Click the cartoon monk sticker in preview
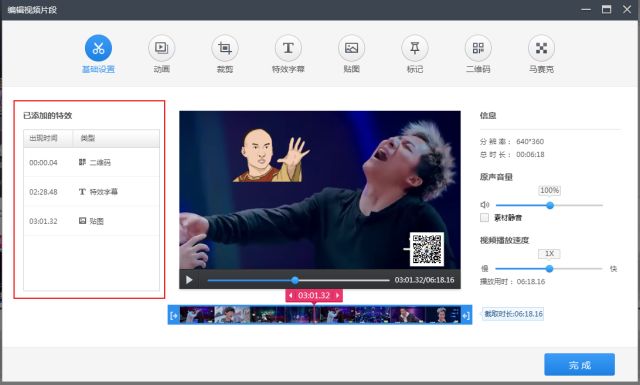The image size is (640, 385). 271,156
